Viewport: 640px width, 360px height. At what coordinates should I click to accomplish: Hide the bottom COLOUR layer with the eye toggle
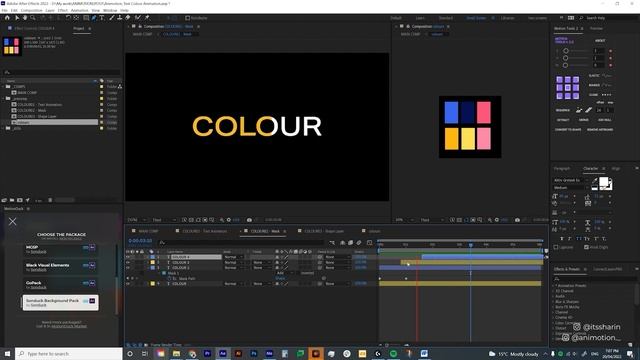click(128, 284)
